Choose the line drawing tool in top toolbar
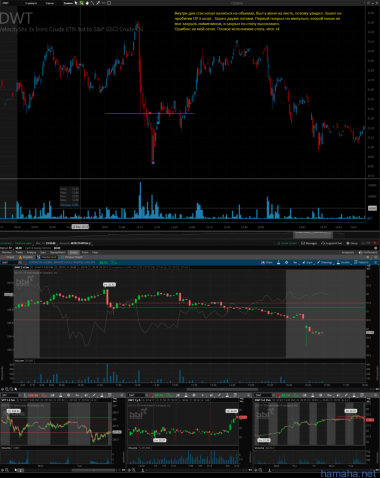The width and height of the screenshot is (380, 478). 92,3
